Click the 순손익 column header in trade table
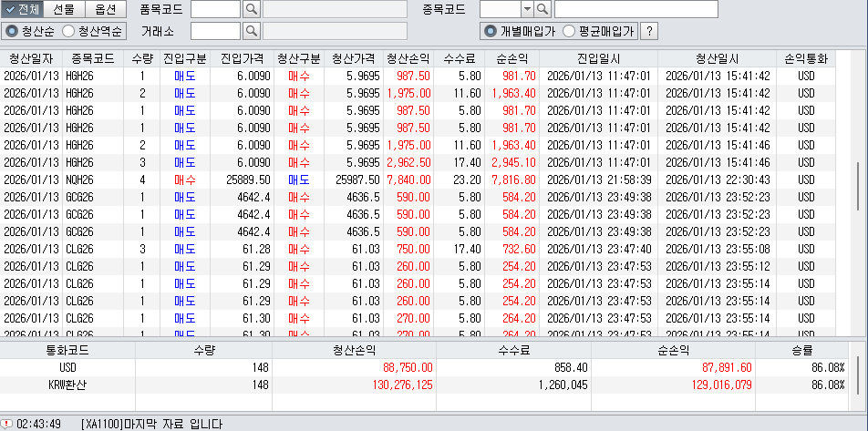Viewport: 868px width, 431px height. pyautogui.click(x=511, y=58)
